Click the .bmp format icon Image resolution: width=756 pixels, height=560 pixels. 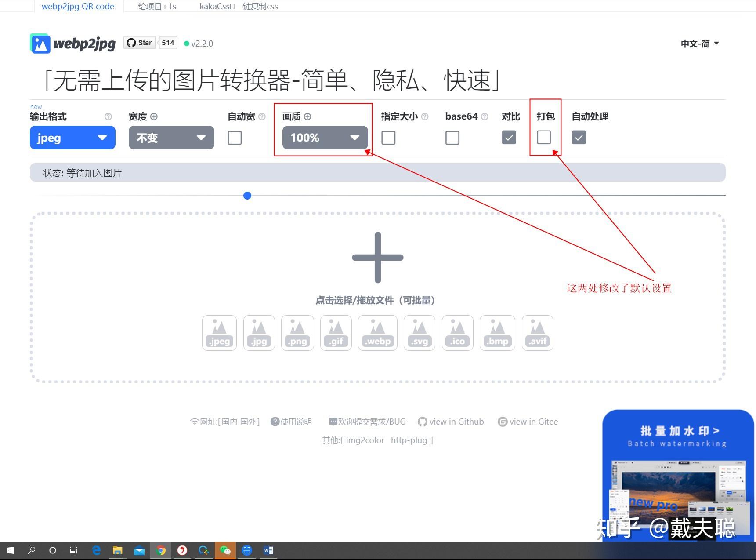point(497,333)
